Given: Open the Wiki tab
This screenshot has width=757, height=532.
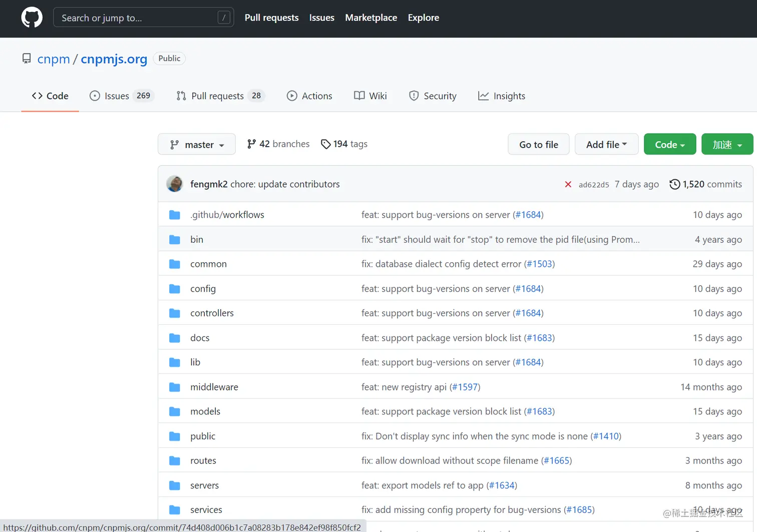Looking at the screenshot, I should tap(370, 96).
